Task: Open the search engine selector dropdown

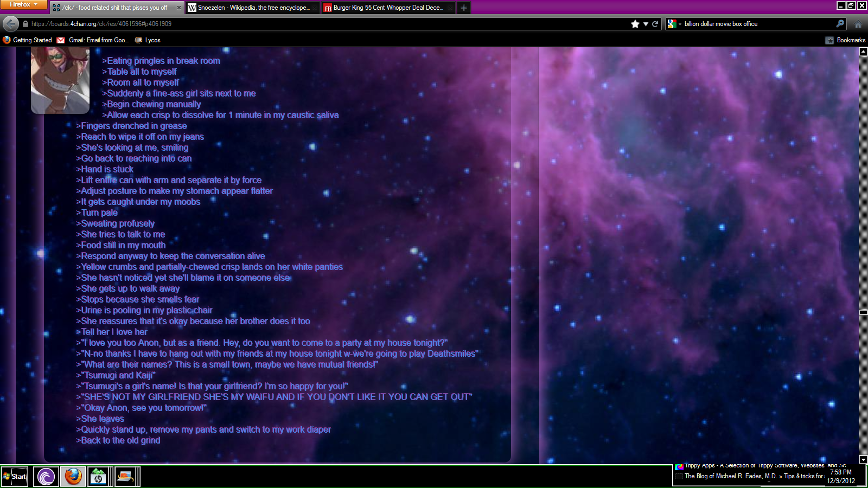Action: (674, 24)
